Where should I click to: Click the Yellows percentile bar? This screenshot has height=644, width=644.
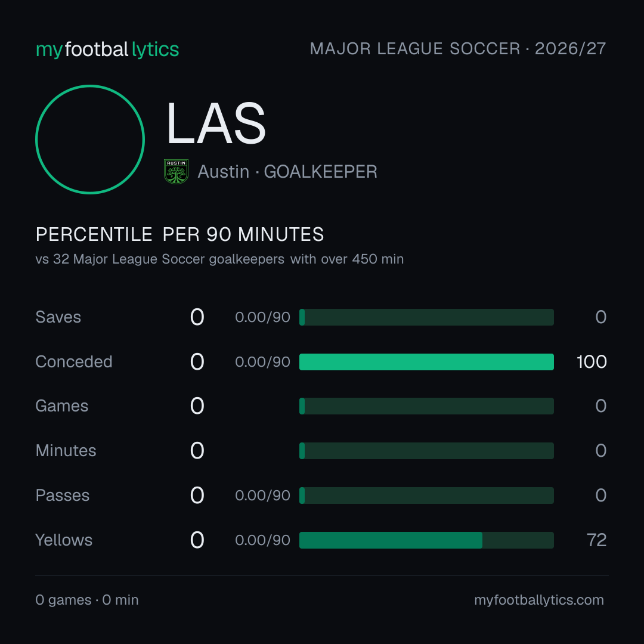(426, 540)
